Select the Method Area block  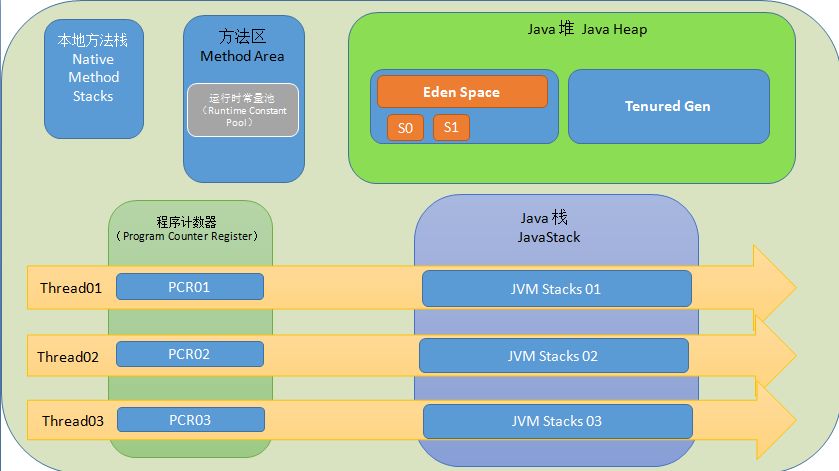pyautogui.click(x=243, y=99)
